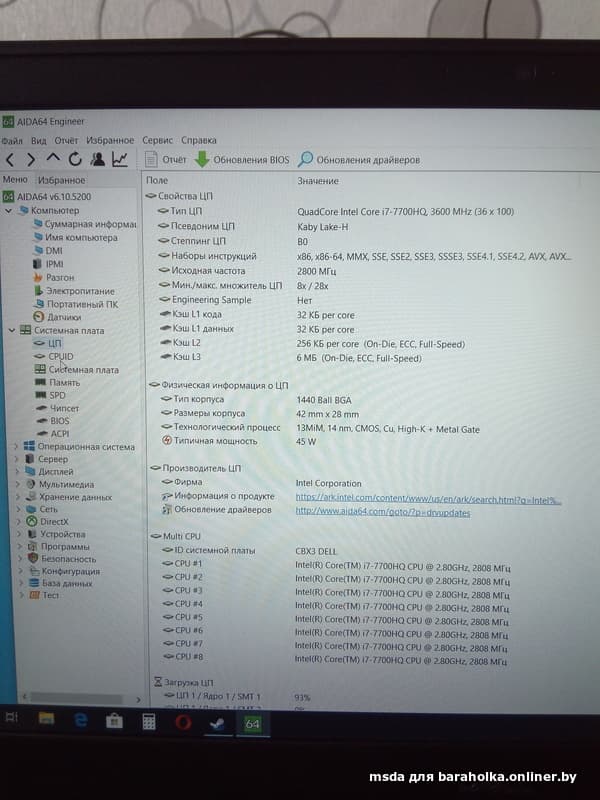
Task: Open Calculator from the taskbar
Action: [x=148, y=721]
